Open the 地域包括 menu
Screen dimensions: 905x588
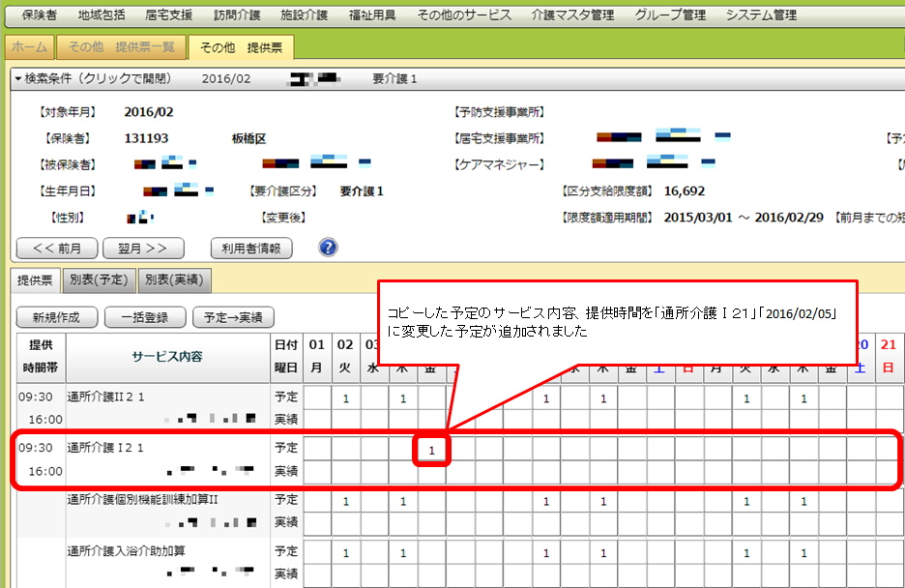point(103,15)
